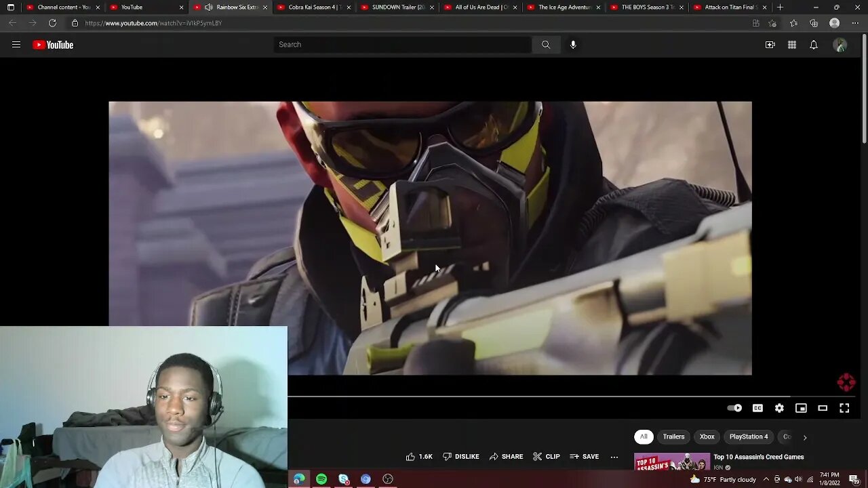Open the Windows notification center
The image size is (868, 488).
click(854, 479)
